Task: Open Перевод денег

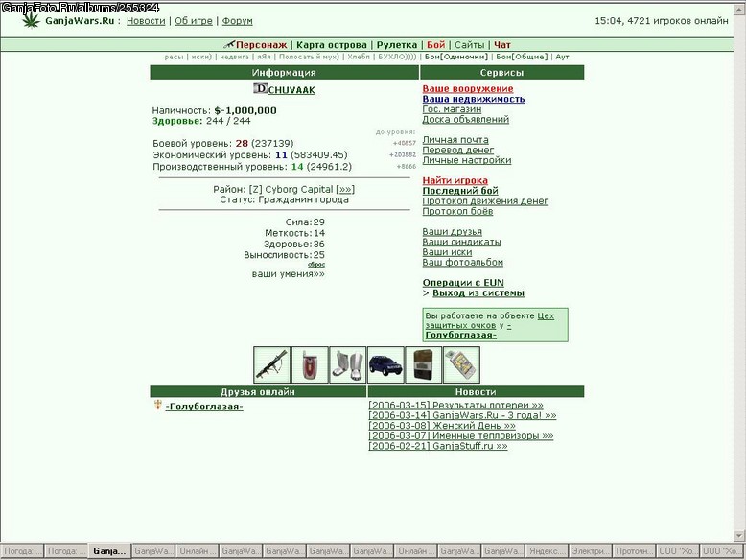Action: pos(457,150)
